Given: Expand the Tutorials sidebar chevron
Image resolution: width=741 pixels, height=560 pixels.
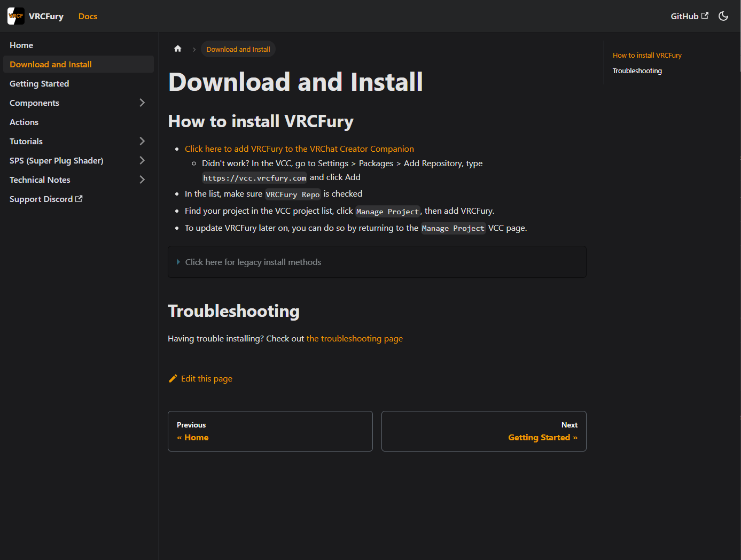Looking at the screenshot, I should (x=142, y=141).
